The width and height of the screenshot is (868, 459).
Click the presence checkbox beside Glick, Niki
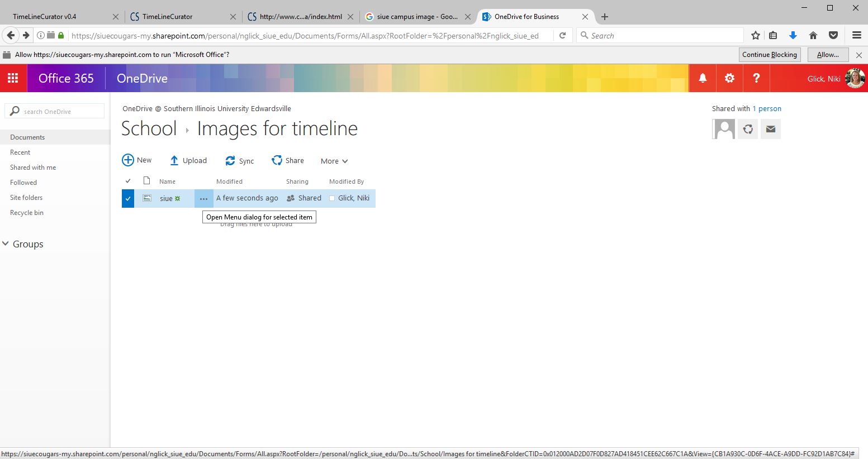click(x=332, y=198)
